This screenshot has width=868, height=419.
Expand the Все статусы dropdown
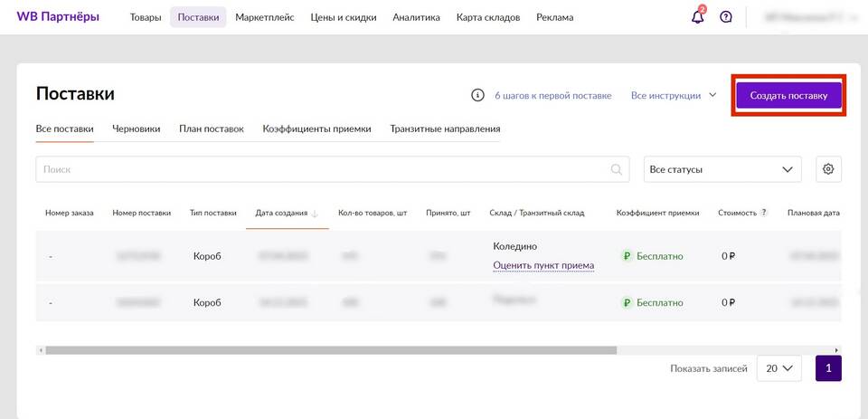pyautogui.click(x=722, y=169)
